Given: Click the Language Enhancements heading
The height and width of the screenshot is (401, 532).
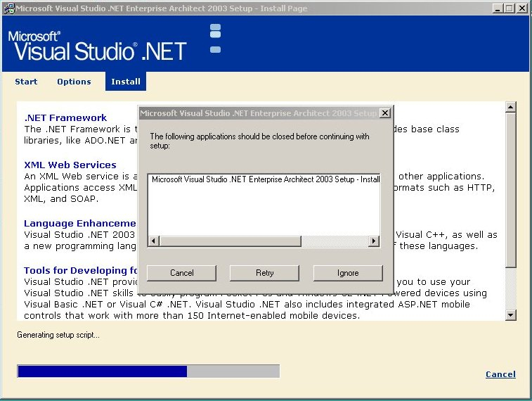Looking at the screenshot, I should 80,224.
